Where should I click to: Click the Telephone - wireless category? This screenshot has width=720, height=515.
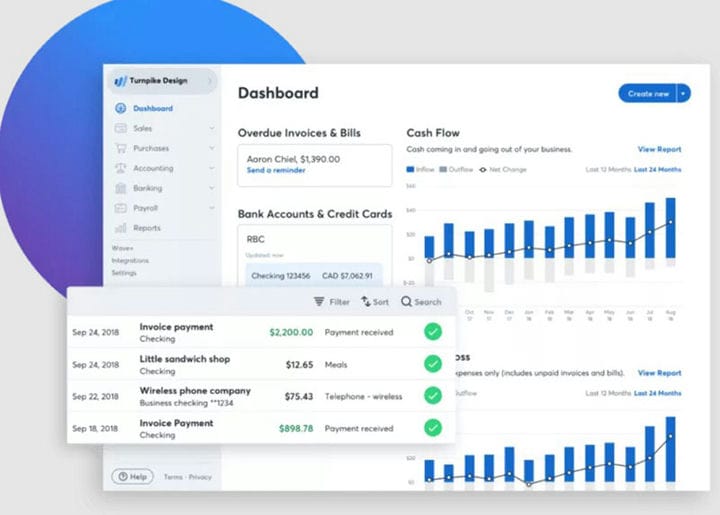[363, 396]
